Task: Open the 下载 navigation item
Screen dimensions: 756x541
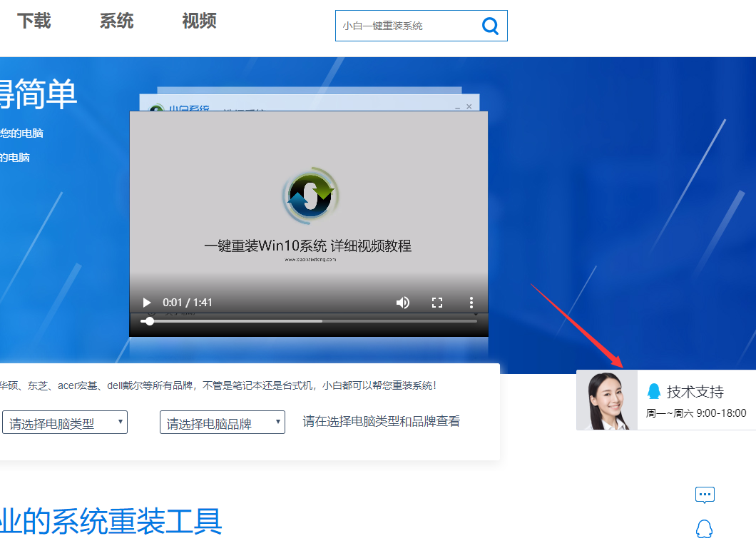Action: click(34, 21)
